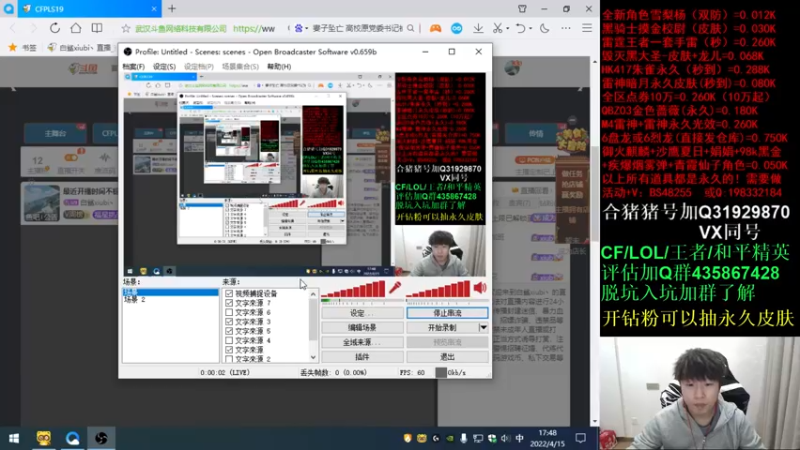This screenshot has height=450, width=800.
Task: Toggle the 视频捕捉设备 source checkbox
Action: [229, 293]
